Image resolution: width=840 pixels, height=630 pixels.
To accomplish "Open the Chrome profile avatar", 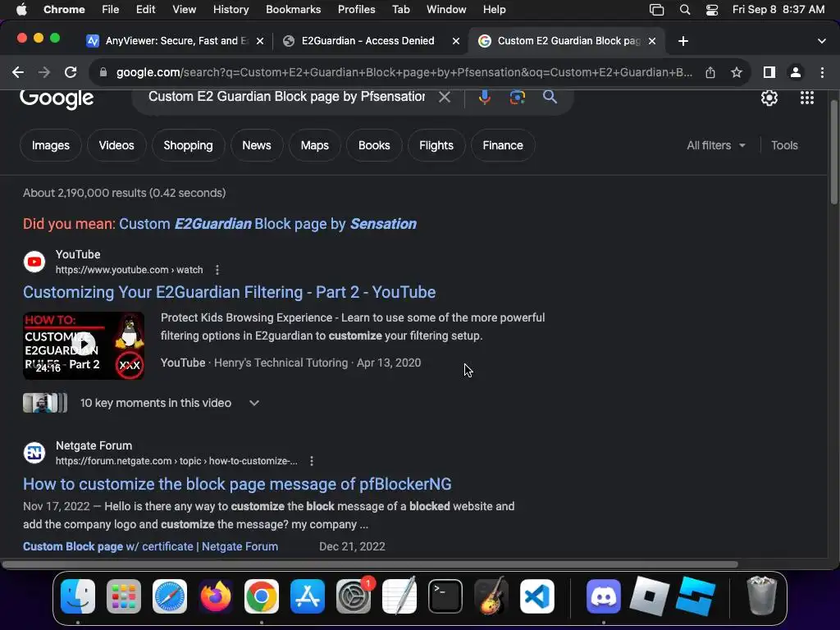I will click(x=796, y=72).
